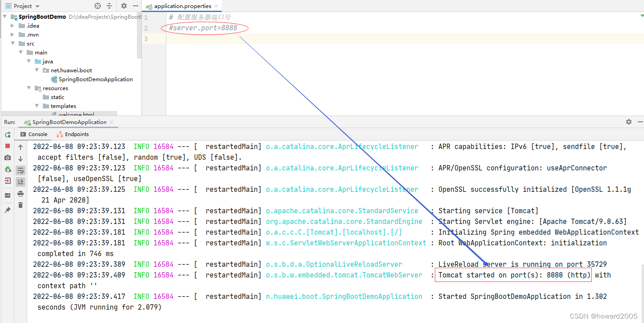
Task: Click o.s.b.w.embedded.tomcat.TomcatWebServer logger name
Action: pos(344,275)
